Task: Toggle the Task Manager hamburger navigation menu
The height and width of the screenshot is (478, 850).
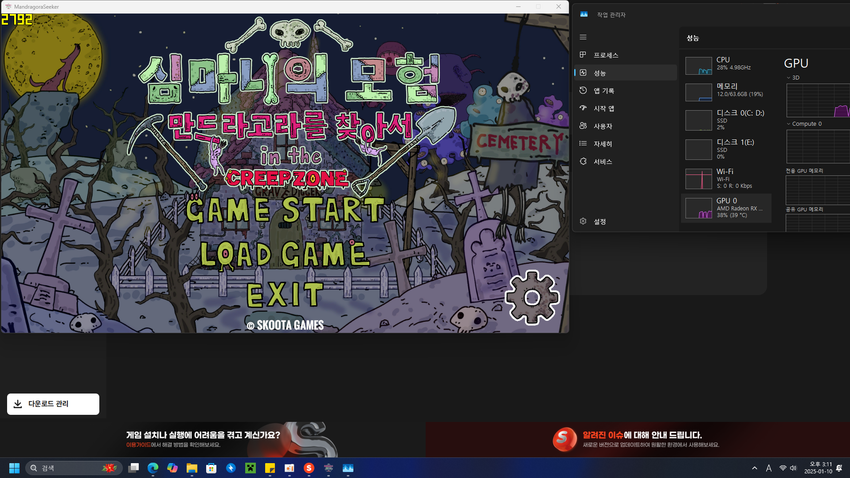Action: (583, 37)
